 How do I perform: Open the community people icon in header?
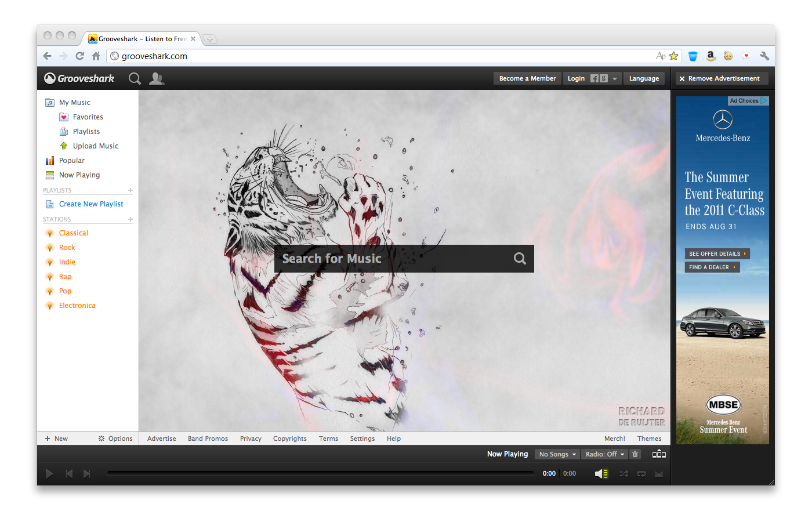click(157, 78)
